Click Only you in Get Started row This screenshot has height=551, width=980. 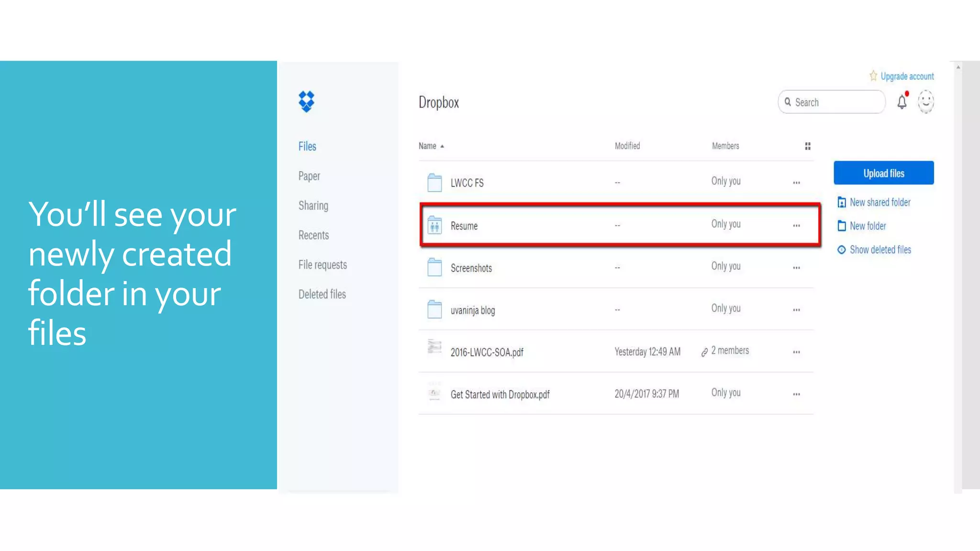(725, 393)
